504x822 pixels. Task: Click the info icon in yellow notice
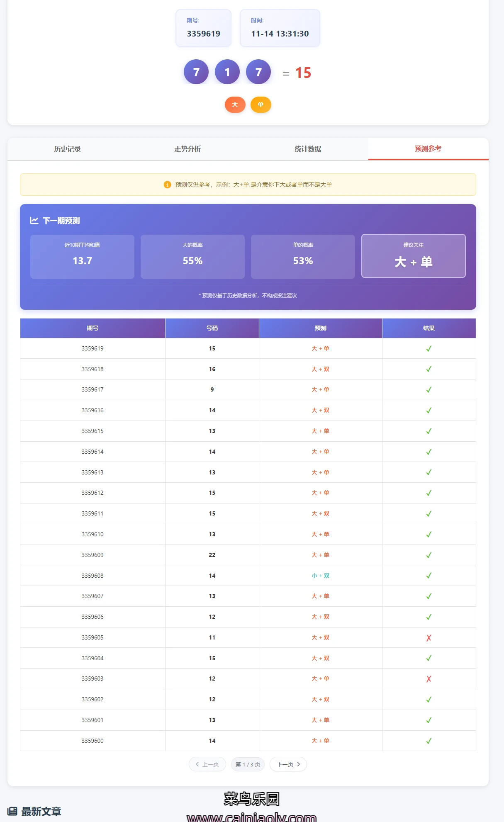(167, 185)
